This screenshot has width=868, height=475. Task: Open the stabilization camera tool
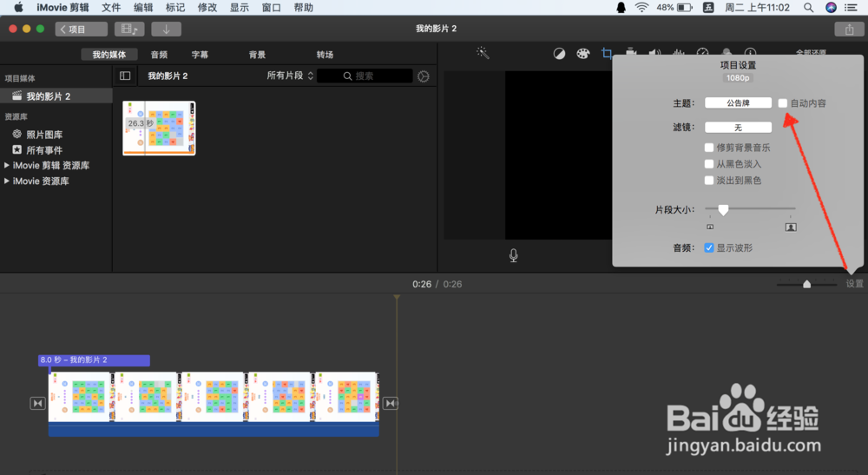[631, 52]
